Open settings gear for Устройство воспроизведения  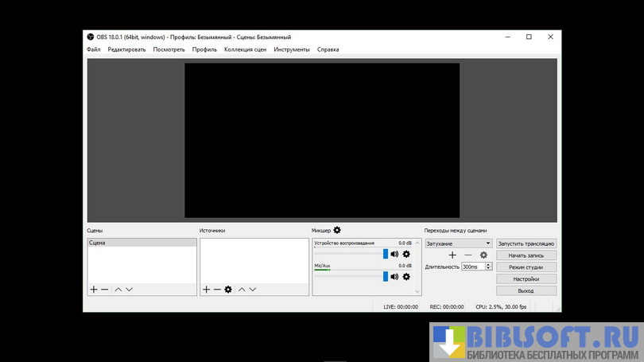[x=406, y=255]
